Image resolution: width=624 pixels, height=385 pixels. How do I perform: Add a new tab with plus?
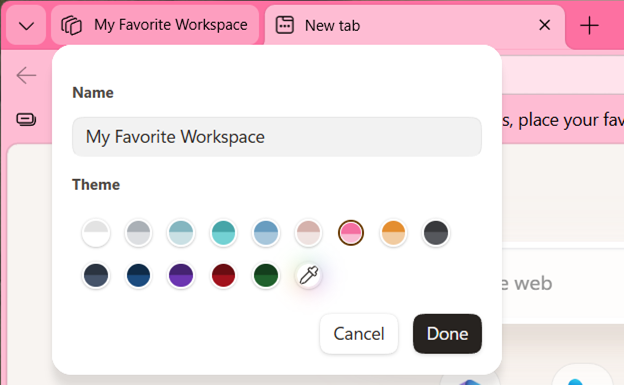point(589,26)
